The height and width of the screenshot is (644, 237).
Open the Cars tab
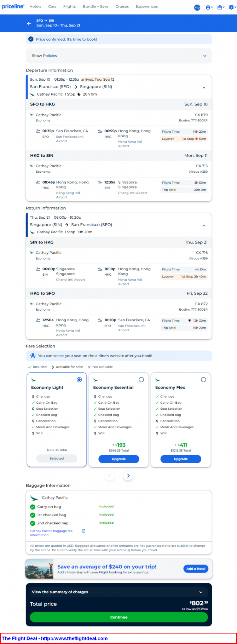coord(52,6)
